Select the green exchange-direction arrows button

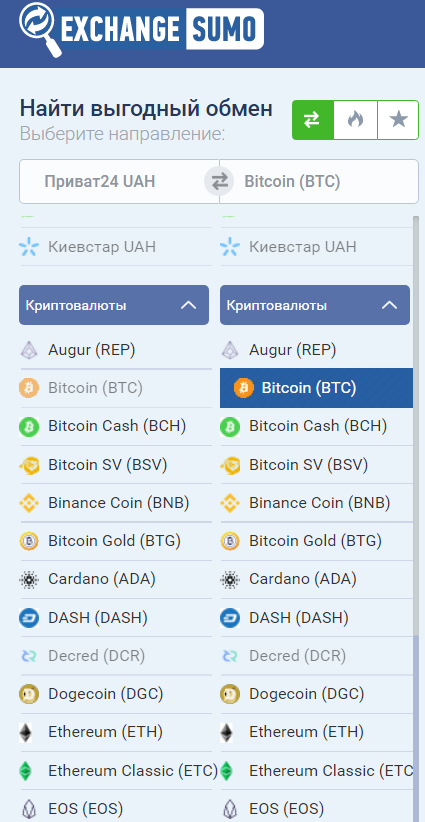313,120
